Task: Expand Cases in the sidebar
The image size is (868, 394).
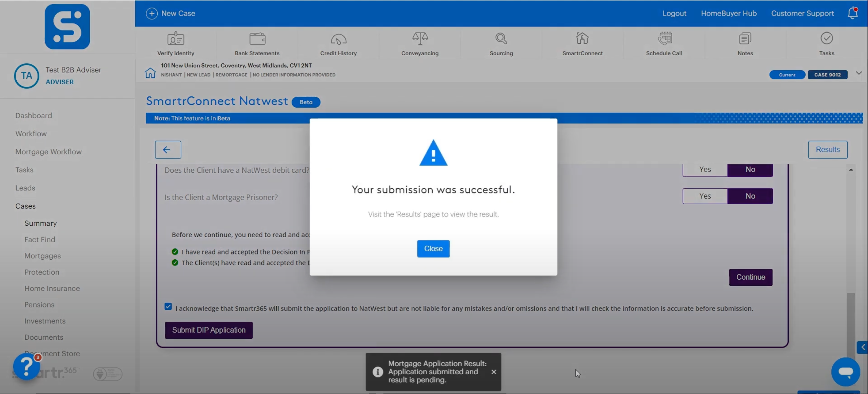Action: 25,206
